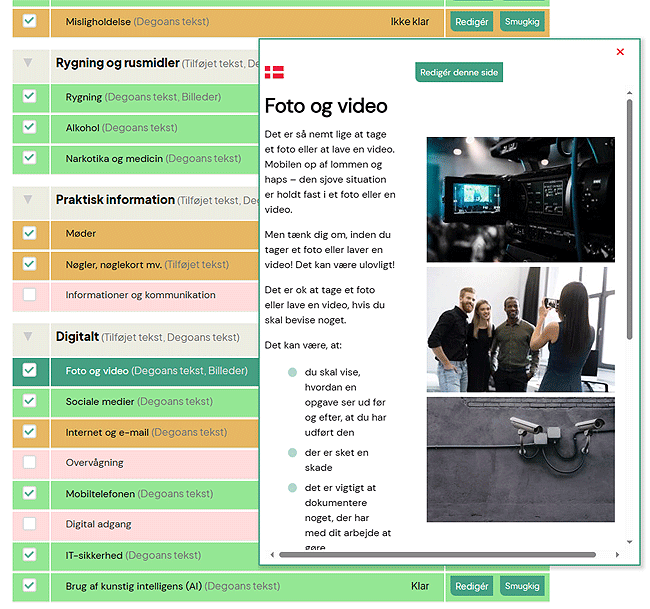The height and width of the screenshot is (609, 650).
Task: Click the Danish flag language icon
Action: (x=274, y=72)
